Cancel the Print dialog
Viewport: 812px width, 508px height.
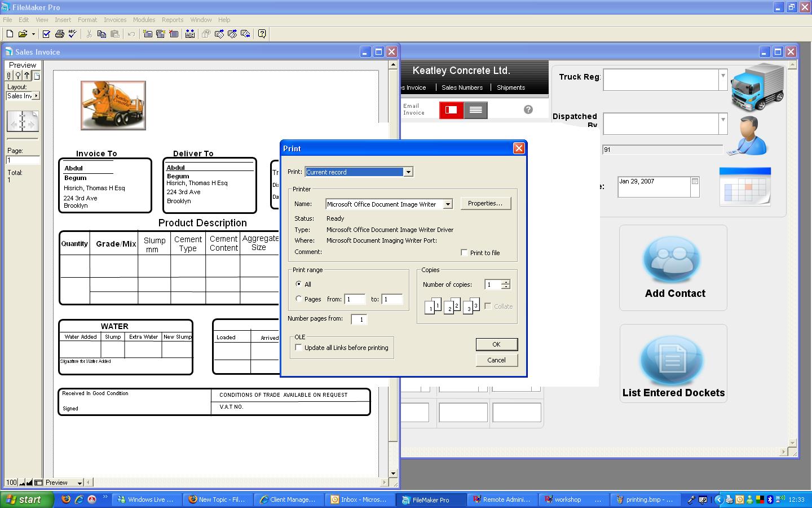(496, 360)
